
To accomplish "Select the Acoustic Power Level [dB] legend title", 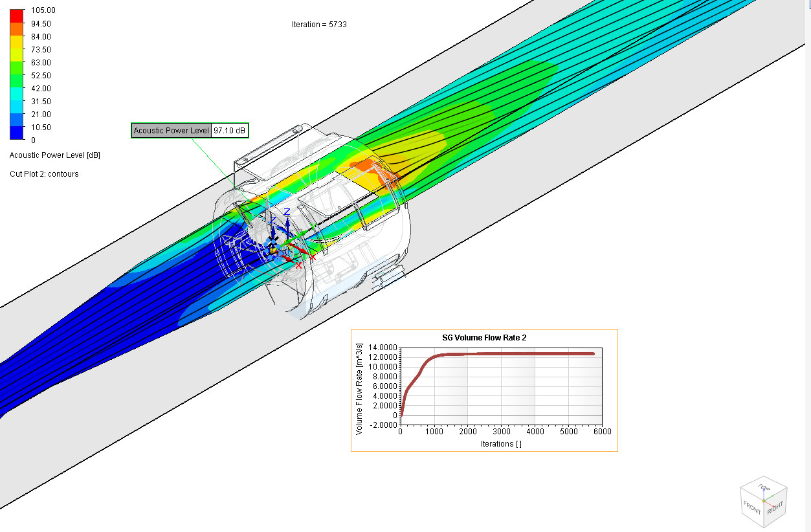I will click(54, 155).
